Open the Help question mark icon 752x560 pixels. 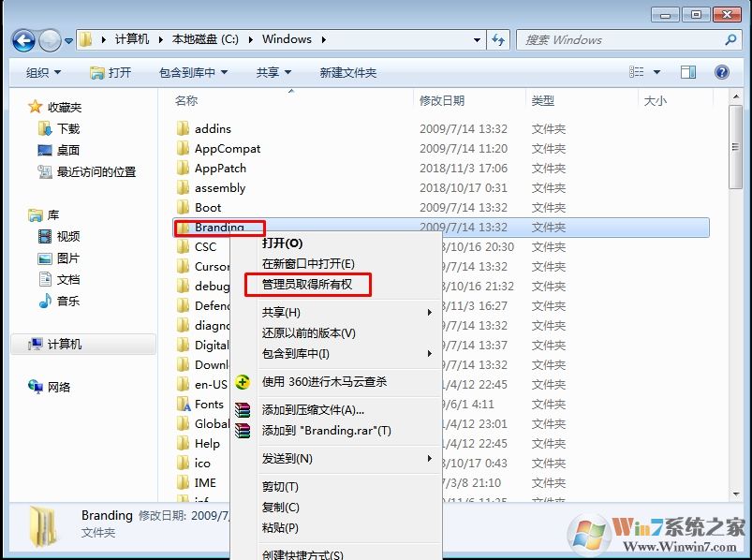pyautogui.click(x=720, y=72)
